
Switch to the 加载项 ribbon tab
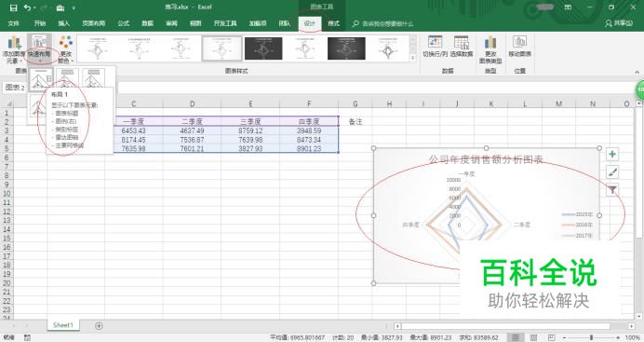258,23
